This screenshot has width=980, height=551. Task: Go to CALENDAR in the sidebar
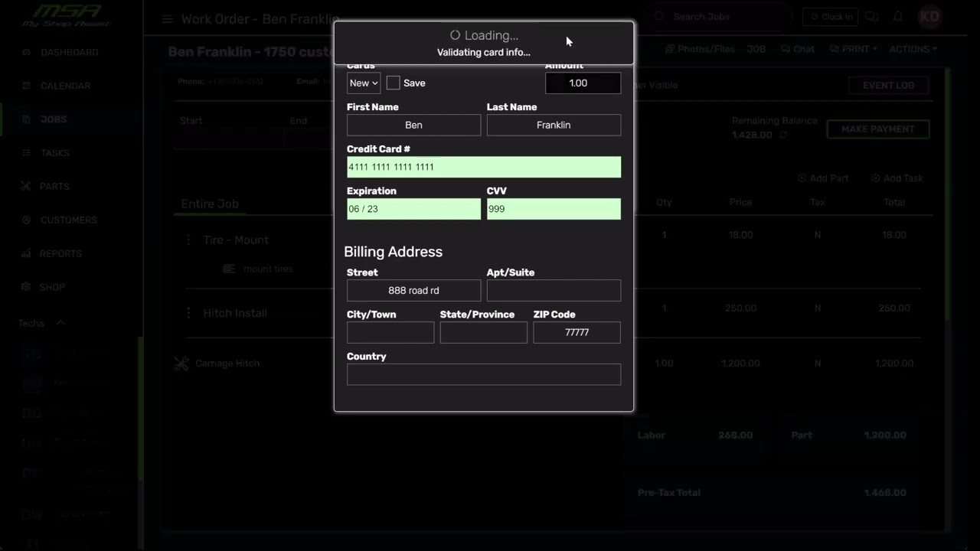point(65,86)
